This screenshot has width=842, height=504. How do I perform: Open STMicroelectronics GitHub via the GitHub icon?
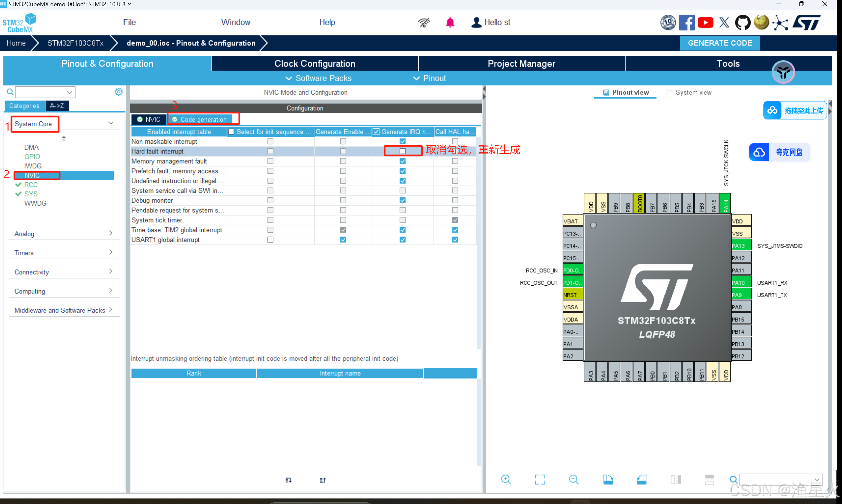(x=743, y=22)
